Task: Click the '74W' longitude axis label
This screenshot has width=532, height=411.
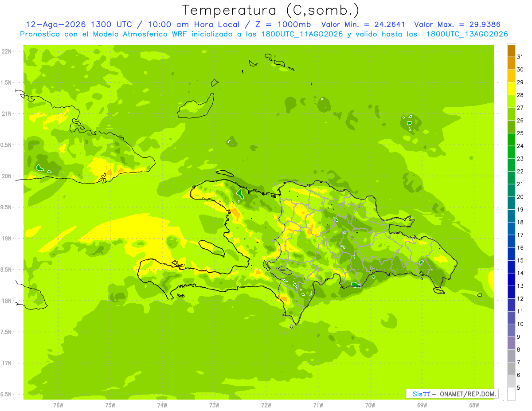Action: (x=162, y=405)
